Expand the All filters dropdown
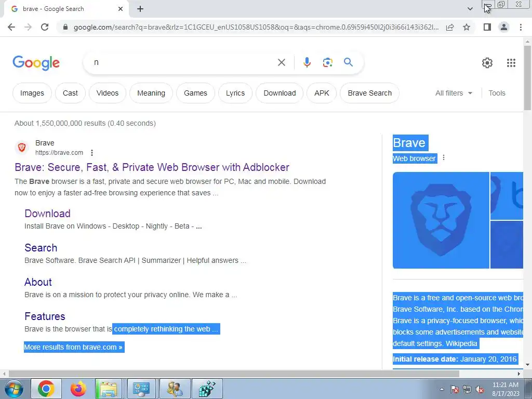 pyautogui.click(x=454, y=93)
